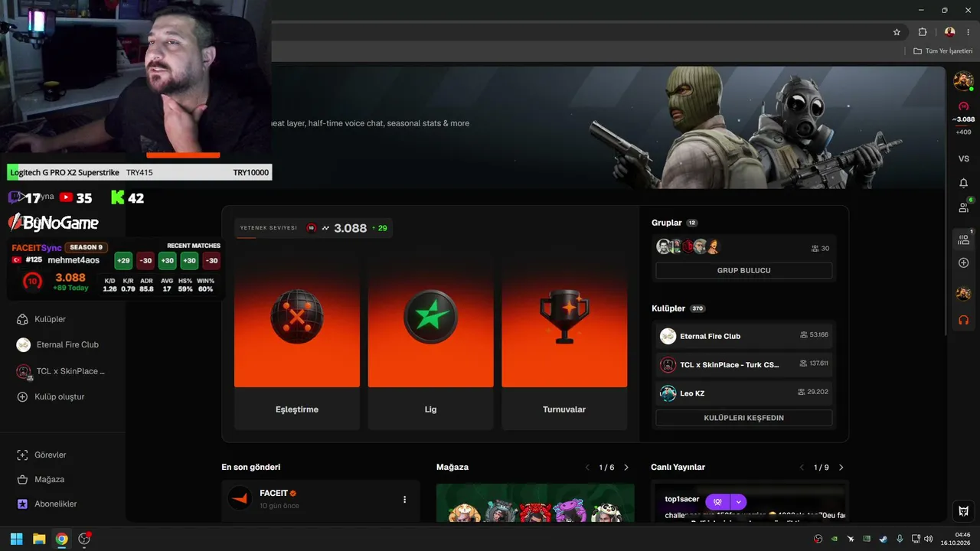Image resolution: width=980 pixels, height=551 pixels.
Task: Open Steam icon in system tray
Action: click(883, 539)
